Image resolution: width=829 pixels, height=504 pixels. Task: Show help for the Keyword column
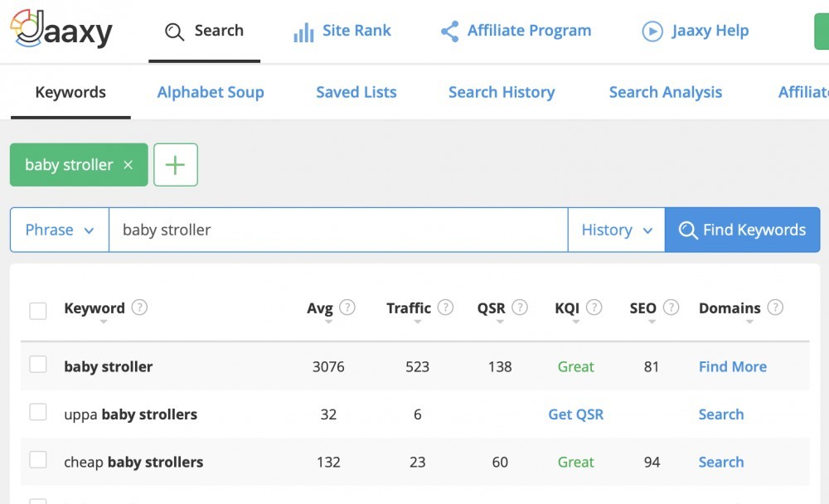pos(139,308)
